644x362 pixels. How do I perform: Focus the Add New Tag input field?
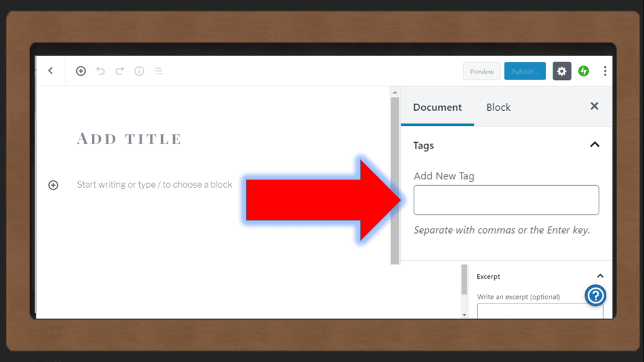[506, 200]
